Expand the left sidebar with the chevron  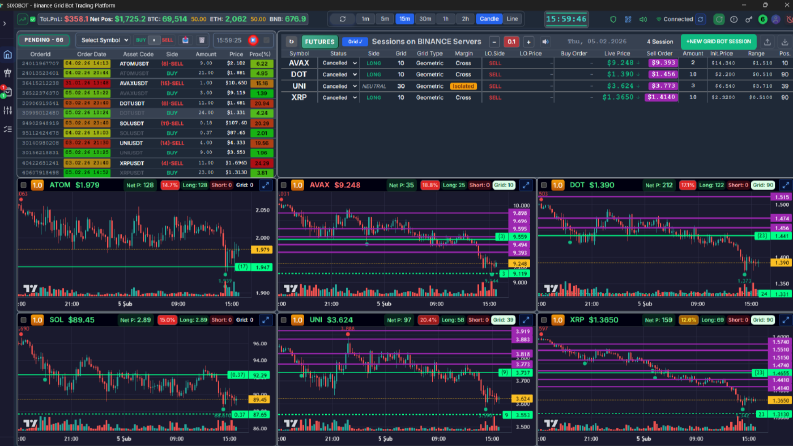[5, 23]
